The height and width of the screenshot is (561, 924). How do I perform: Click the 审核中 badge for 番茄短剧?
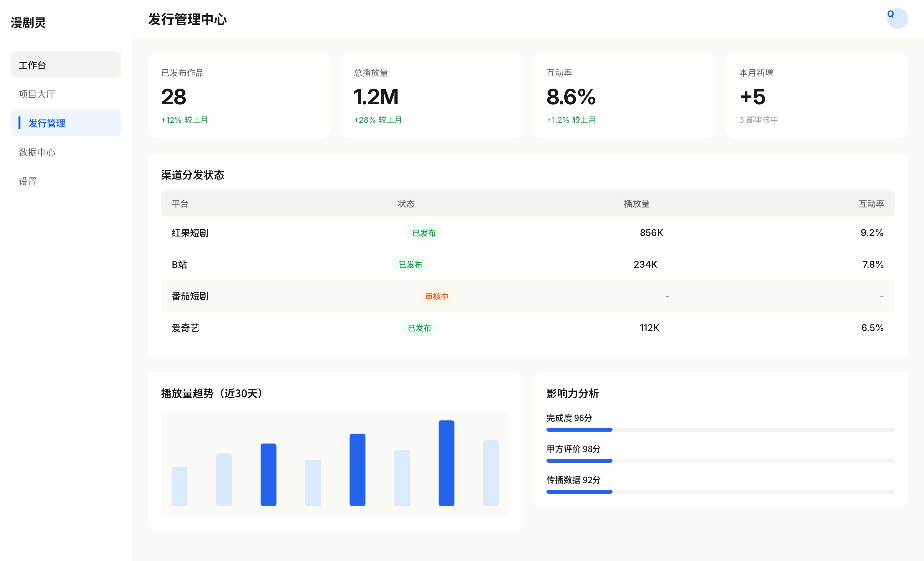(437, 296)
